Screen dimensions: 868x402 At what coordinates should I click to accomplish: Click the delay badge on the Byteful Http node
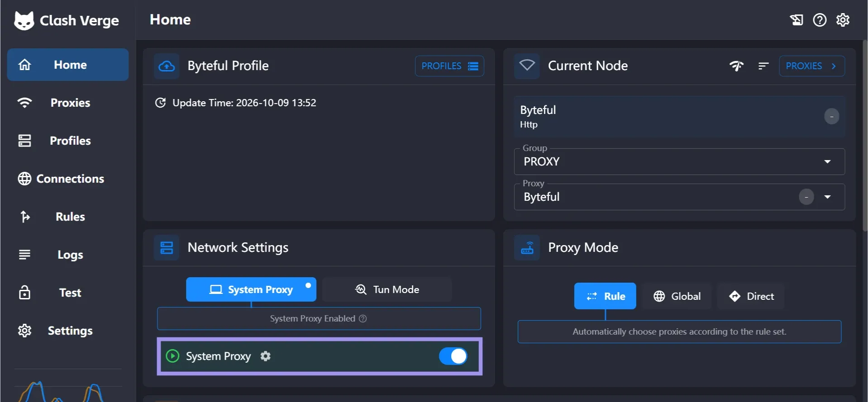[x=832, y=117]
